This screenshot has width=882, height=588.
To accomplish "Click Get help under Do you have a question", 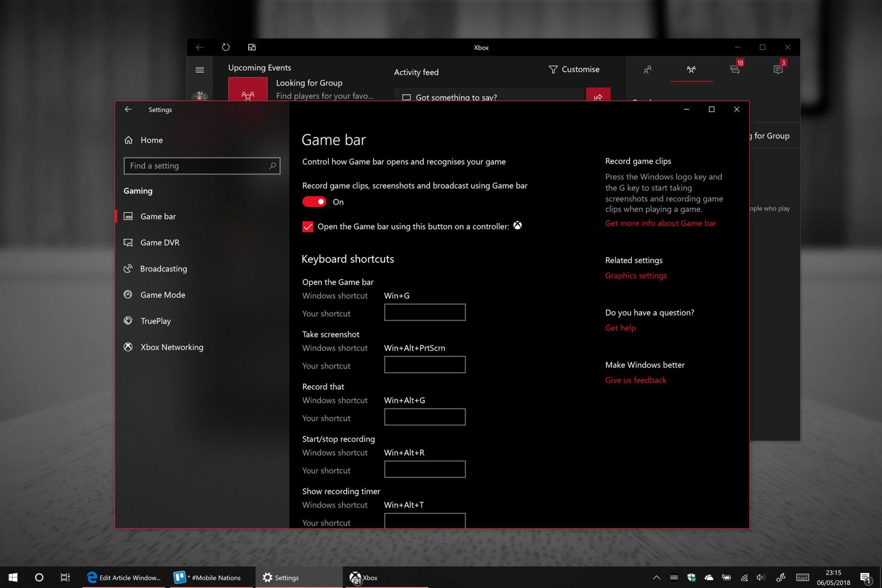I will click(x=620, y=328).
